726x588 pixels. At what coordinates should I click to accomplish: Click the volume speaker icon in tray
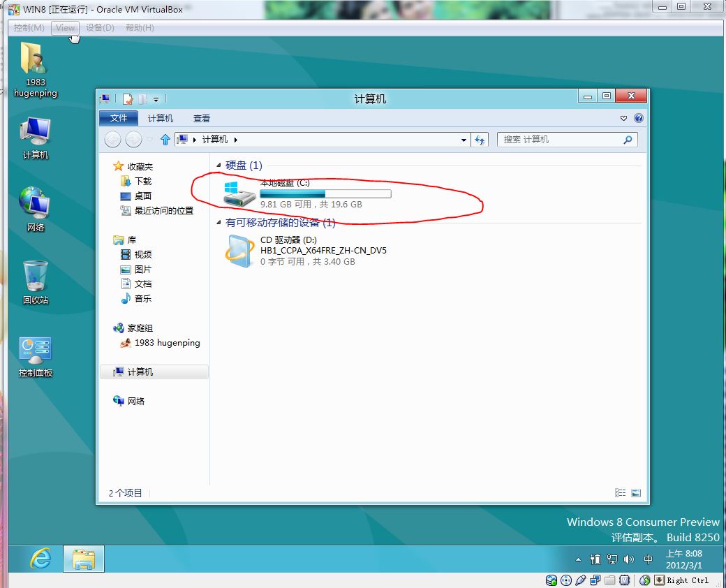[x=629, y=559]
